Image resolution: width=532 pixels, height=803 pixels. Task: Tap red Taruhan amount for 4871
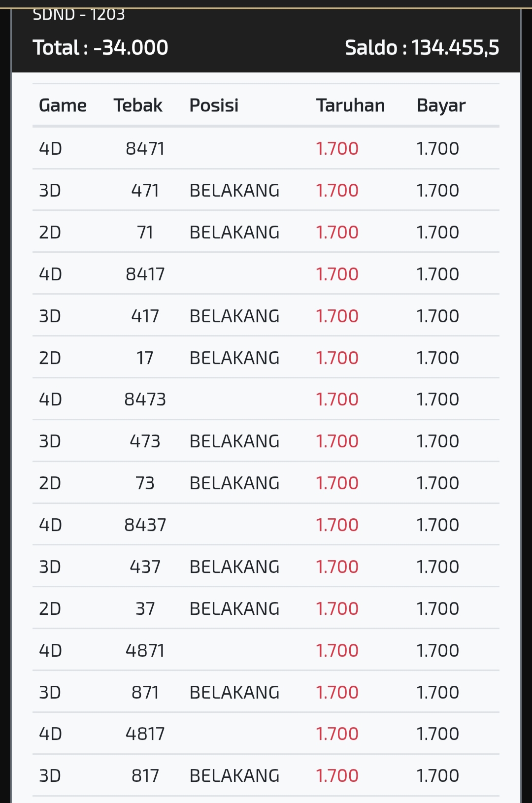[x=337, y=650]
